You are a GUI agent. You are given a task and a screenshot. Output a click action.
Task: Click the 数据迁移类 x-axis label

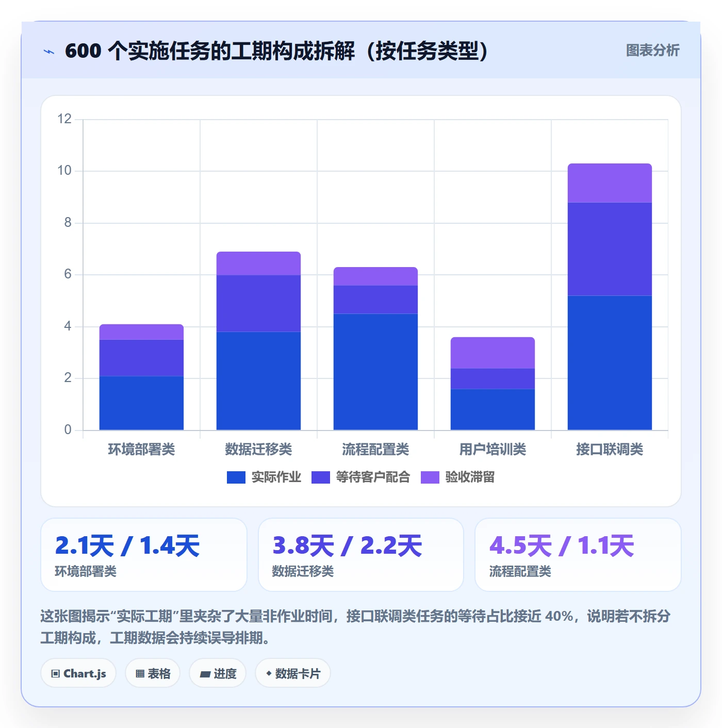pos(258,450)
